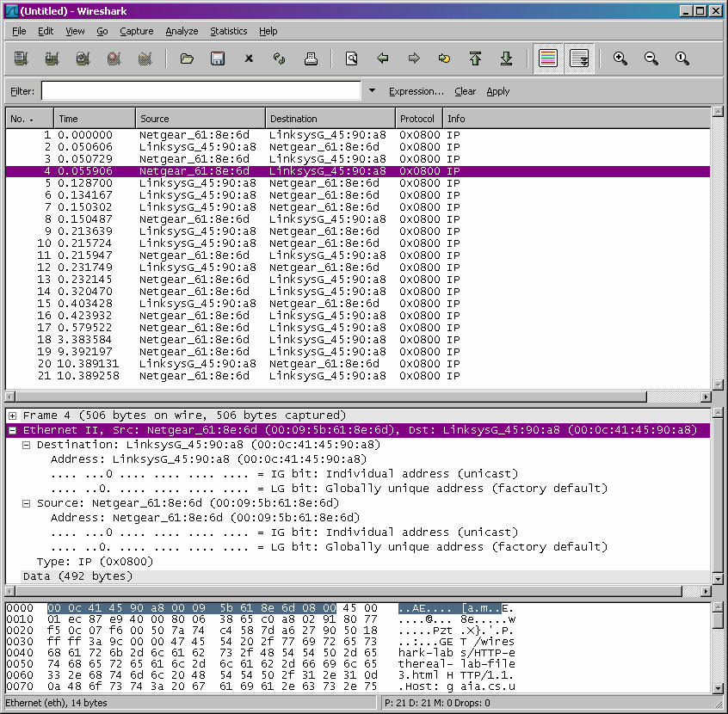Zoom in on packet text
This screenshot has width=728, height=714.
(x=620, y=58)
